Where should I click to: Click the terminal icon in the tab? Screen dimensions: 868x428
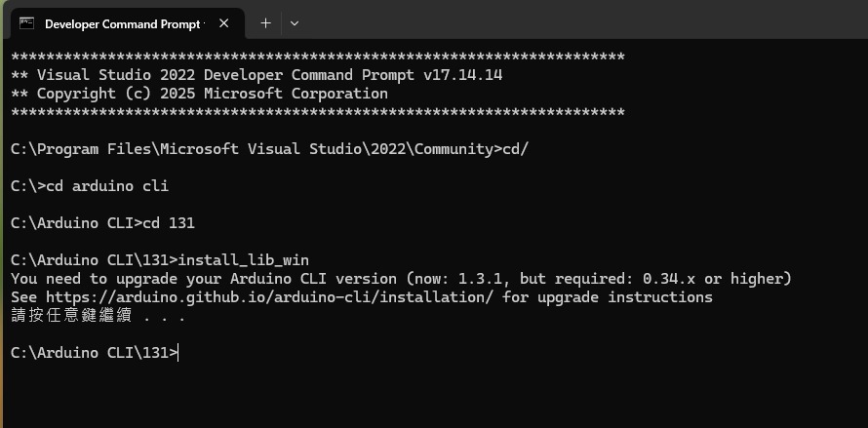coord(26,23)
